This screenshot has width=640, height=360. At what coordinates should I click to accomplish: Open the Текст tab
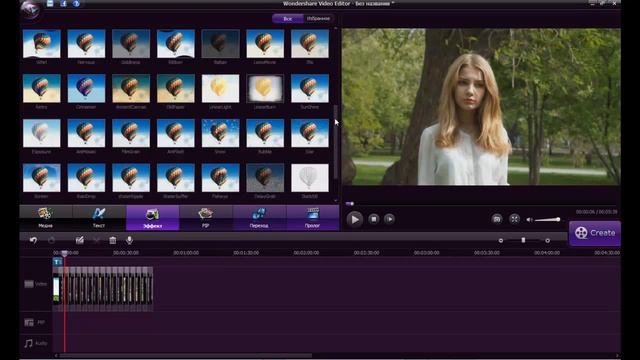(x=99, y=218)
